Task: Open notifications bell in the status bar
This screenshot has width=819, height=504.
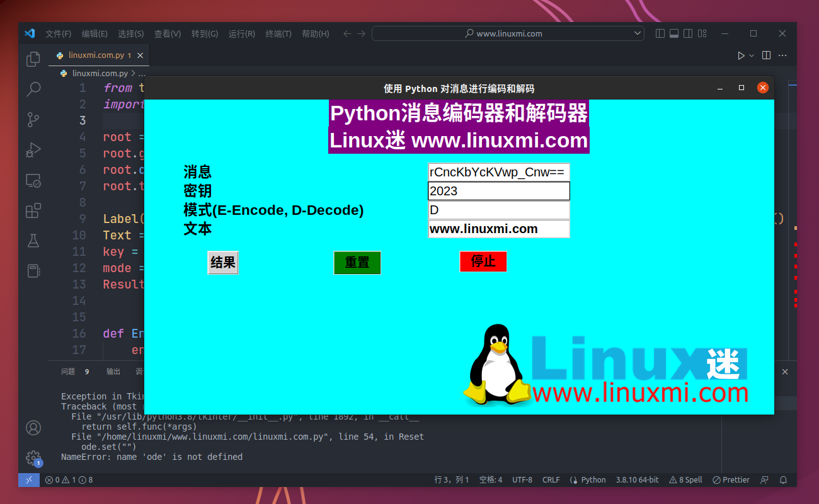Action: (783, 479)
